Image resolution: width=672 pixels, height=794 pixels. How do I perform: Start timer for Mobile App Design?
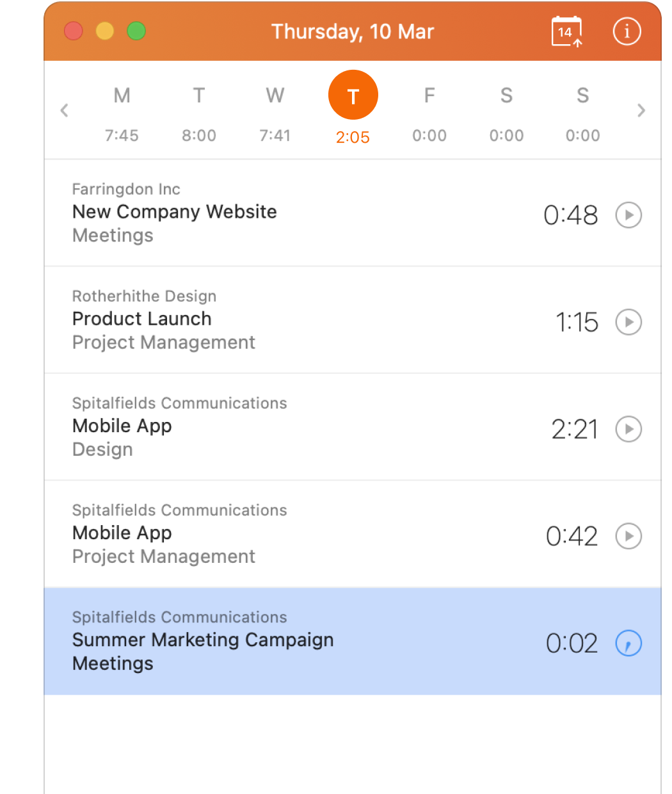(x=628, y=429)
